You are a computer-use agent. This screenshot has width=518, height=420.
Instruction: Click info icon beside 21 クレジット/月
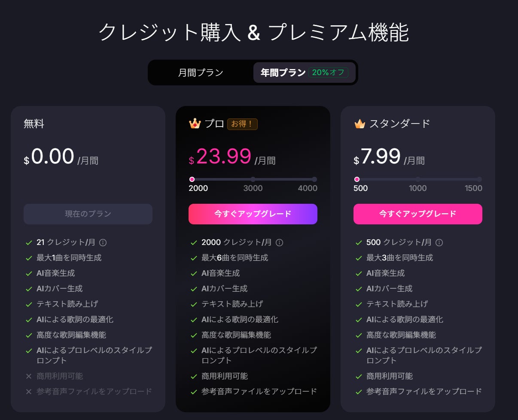[103, 242]
